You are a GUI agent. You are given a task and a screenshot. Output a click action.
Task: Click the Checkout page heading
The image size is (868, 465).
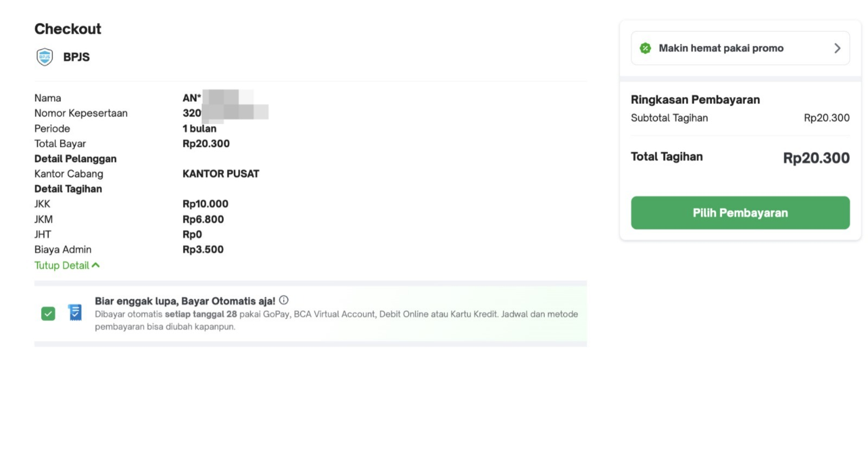coord(68,29)
